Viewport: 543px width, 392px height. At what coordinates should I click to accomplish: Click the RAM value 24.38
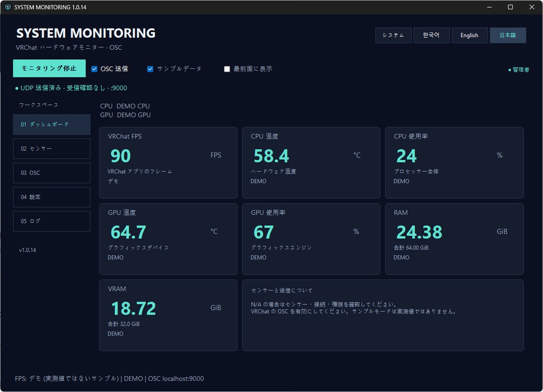tap(419, 232)
